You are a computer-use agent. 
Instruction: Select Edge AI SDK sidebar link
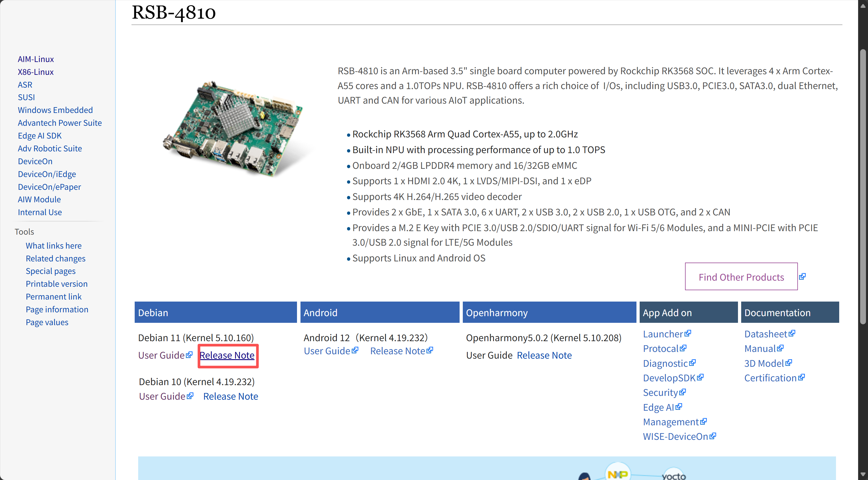tap(40, 136)
